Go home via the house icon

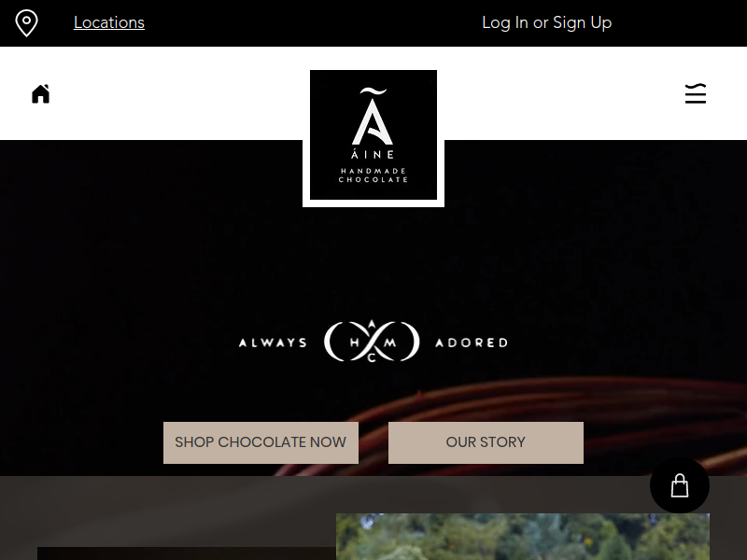tap(40, 94)
